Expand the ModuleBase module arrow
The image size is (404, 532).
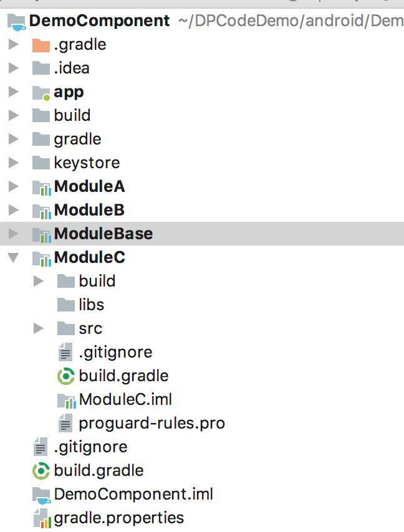[x=13, y=234]
